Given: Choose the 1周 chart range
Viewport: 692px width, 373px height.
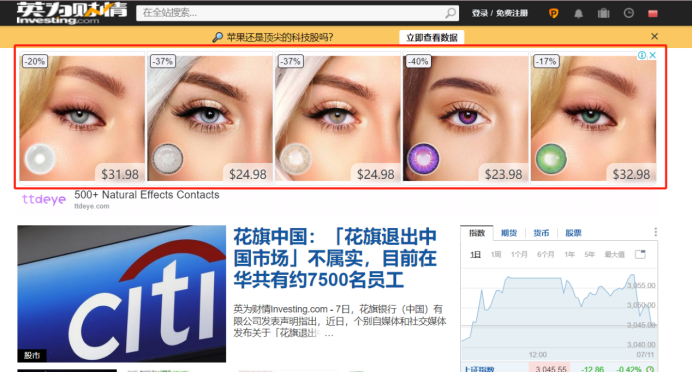Looking at the screenshot, I should pos(496,255).
